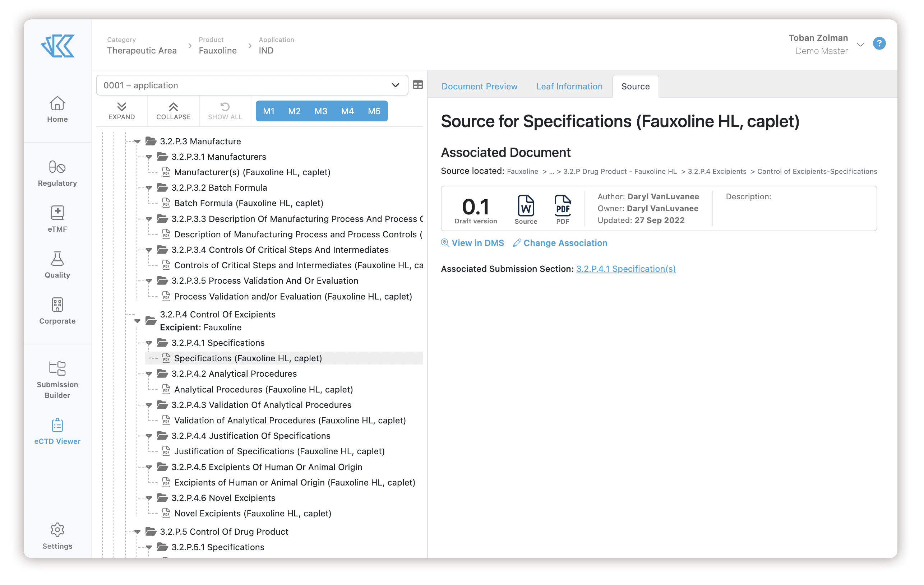
Task: Click Change Association link text
Action: click(x=565, y=243)
